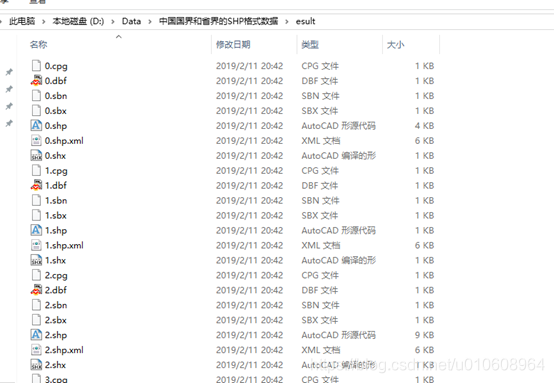Screen dimensions: 554x383
Task: Click the modified date of 0.cpg
Action: pos(249,66)
